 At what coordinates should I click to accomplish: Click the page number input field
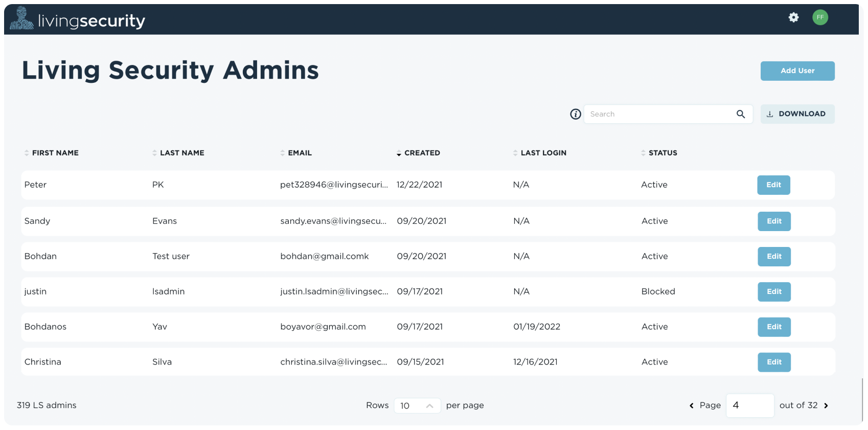tap(750, 405)
